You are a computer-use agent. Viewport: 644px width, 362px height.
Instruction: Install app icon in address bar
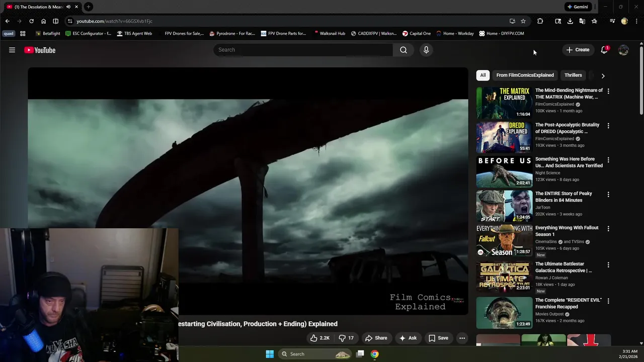[x=512, y=21]
